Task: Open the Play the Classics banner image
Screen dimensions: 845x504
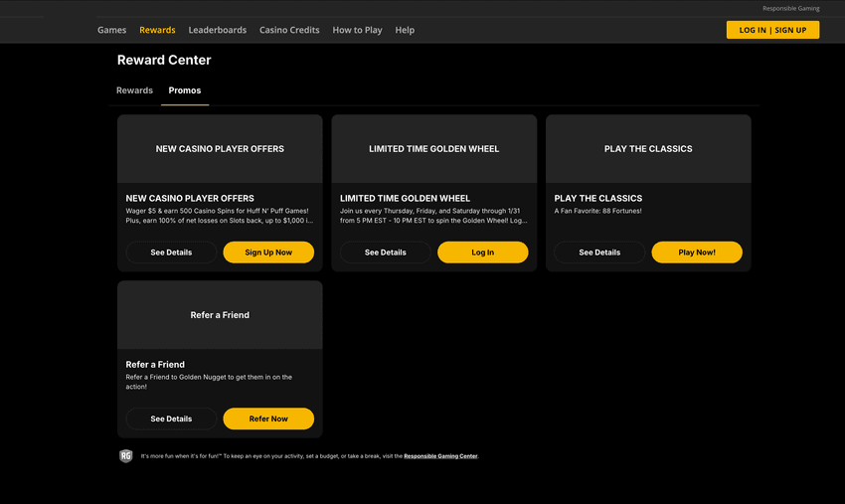Action: pyautogui.click(x=648, y=149)
